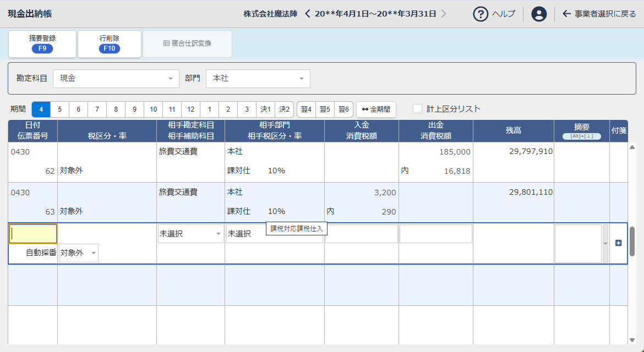The image size is (644, 352).
Task: Click the vertical scrollbar thumb of ledger
Action: pos(632,241)
